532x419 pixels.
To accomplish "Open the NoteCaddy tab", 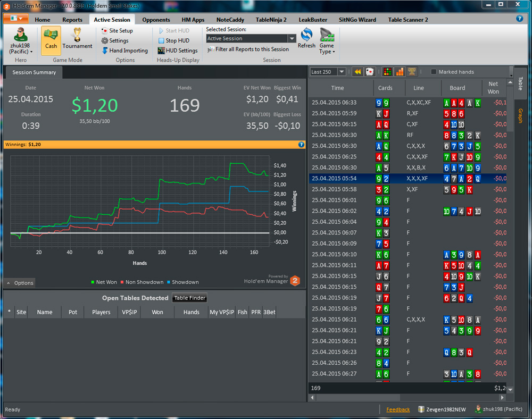I will click(230, 20).
